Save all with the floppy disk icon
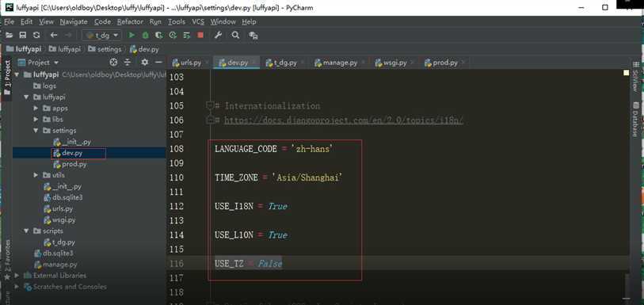This screenshot has height=305, width=644. (23, 36)
